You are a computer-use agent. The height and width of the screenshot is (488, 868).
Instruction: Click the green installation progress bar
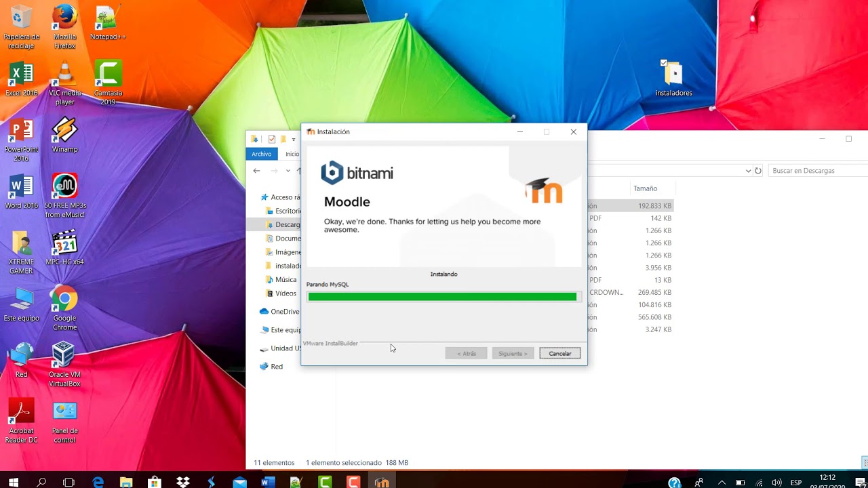(x=443, y=297)
